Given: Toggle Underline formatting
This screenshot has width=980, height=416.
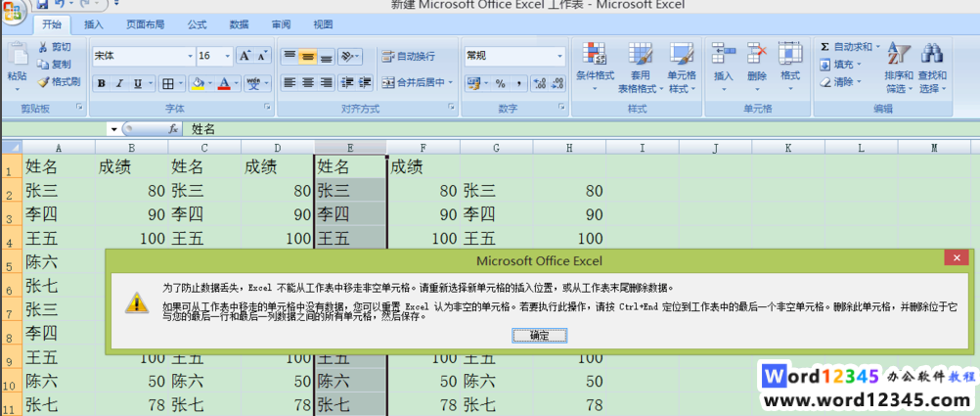Looking at the screenshot, I should 137,83.
